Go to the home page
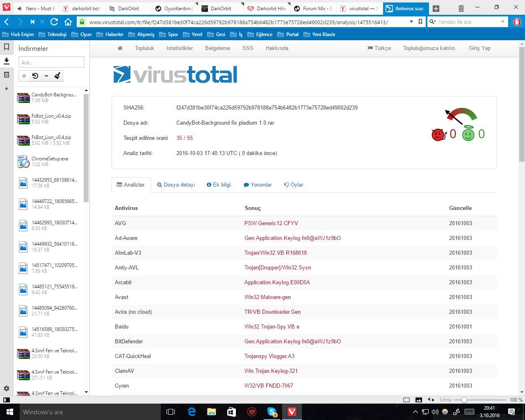 pos(68,22)
